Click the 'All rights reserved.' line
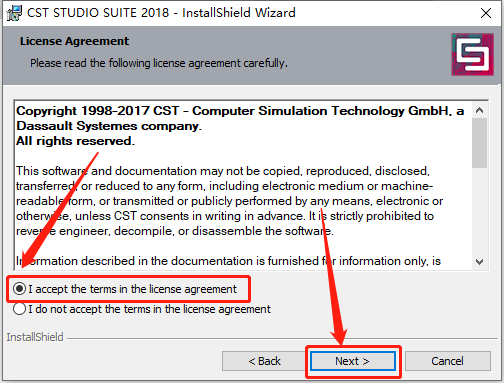504x383 pixels. 76,141
